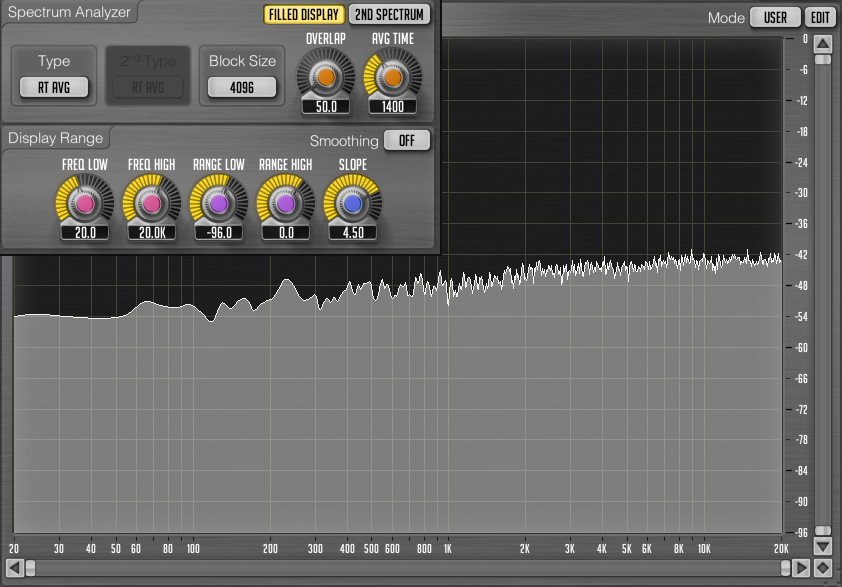The image size is (842, 587).
Task: Open the Block Size 4096 selector
Action: [242, 88]
